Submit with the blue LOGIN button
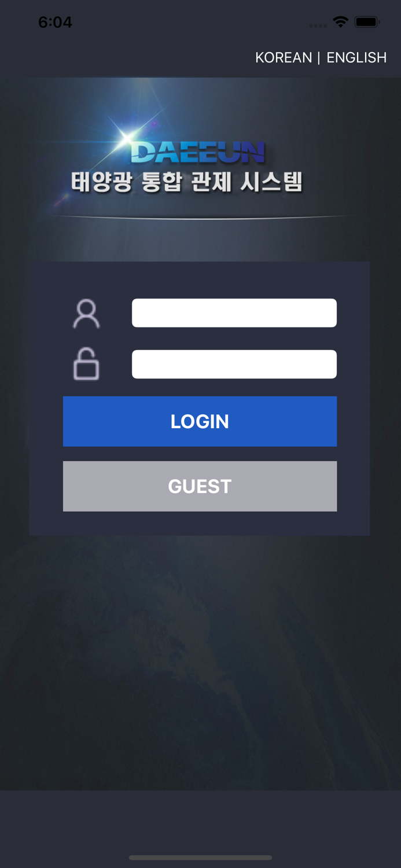 pyautogui.click(x=200, y=421)
